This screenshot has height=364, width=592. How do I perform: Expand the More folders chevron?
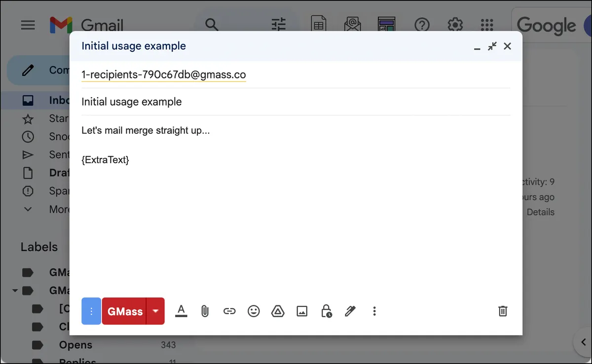click(x=28, y=209)
